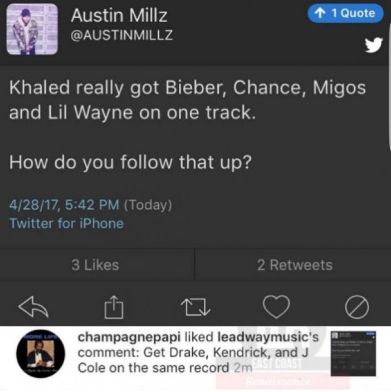
Task: Tap the Twitter for iPhone source link
Action: (x=66, y=223)
